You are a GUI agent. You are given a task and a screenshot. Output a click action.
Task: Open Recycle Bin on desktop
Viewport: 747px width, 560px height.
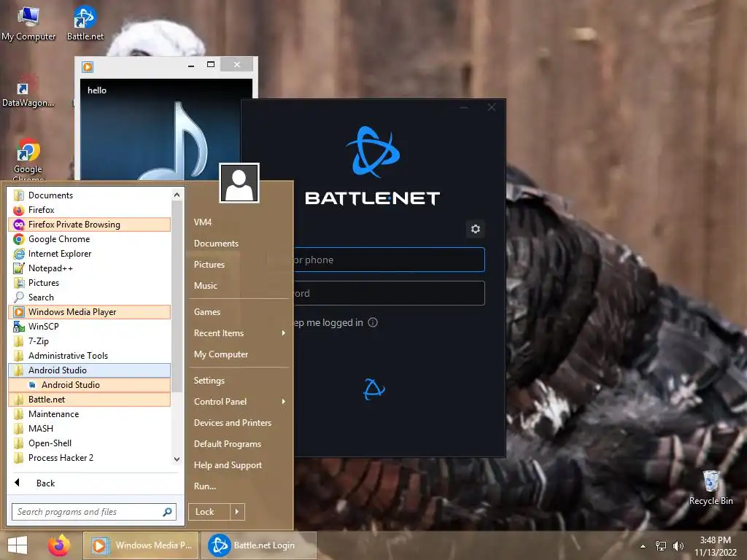coord(711,487)
